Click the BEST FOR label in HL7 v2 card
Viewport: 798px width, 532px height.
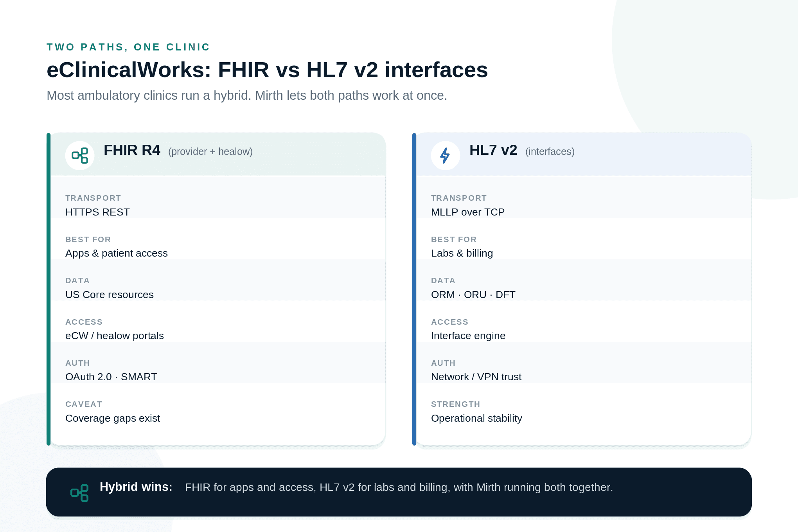click(x=454, y=239)
